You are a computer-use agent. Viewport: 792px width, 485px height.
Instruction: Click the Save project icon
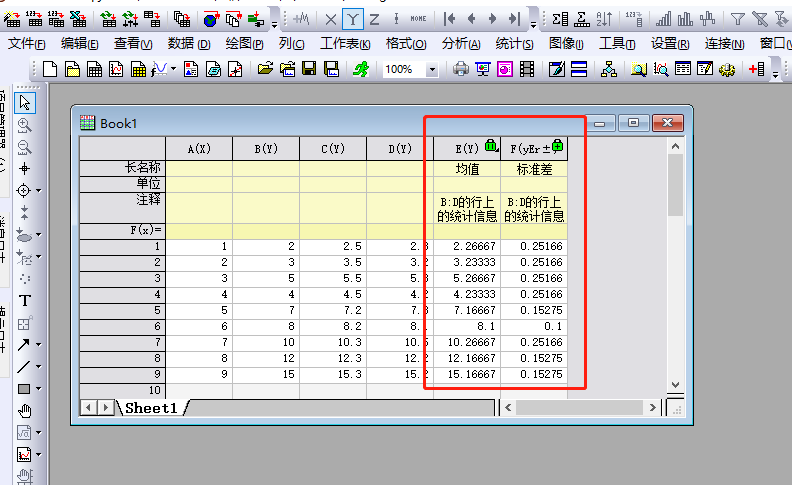[309, 69]
